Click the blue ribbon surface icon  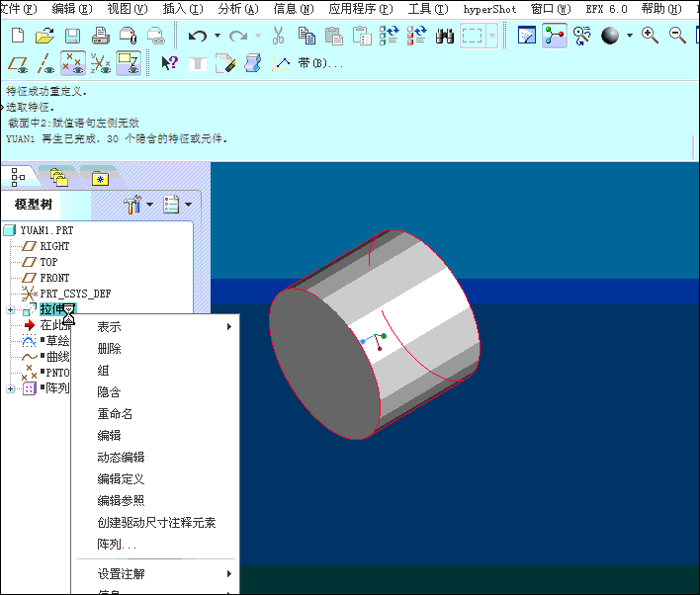point(253,63)
